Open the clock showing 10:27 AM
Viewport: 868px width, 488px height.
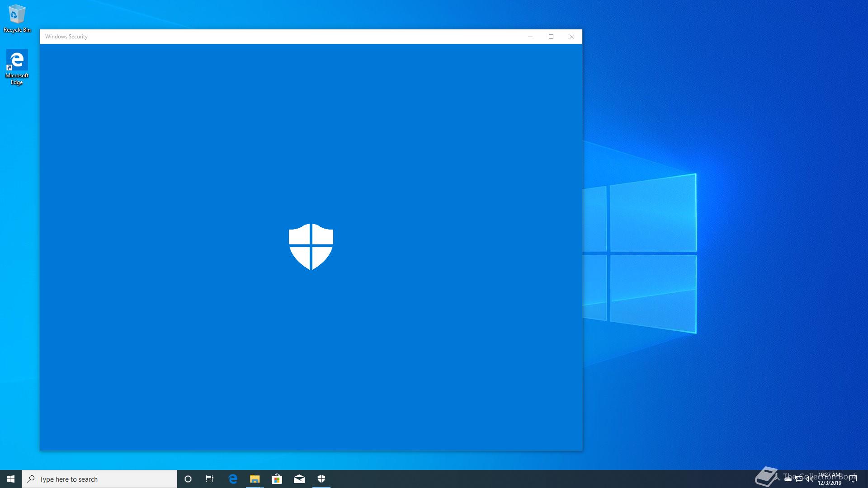[830, 479]
